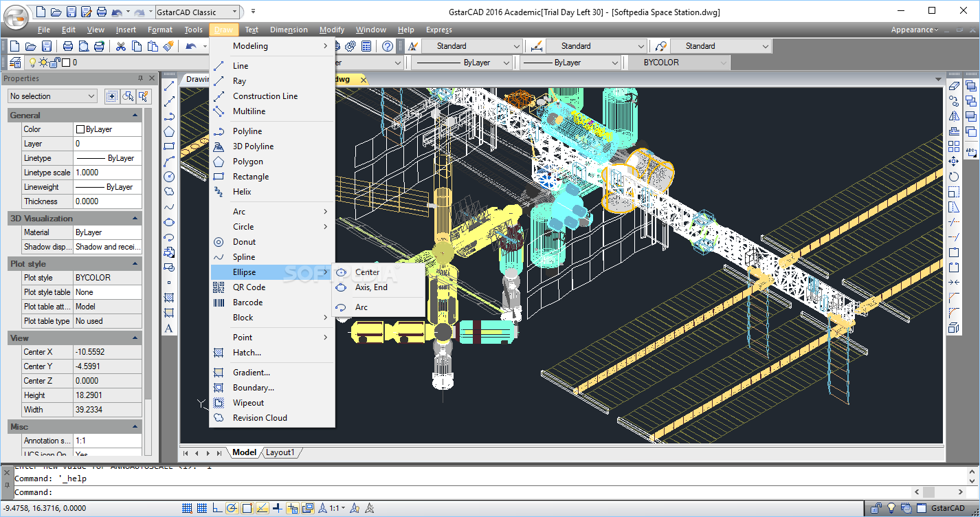Toggle layer on/off lightbulb icon

point(32,63)
